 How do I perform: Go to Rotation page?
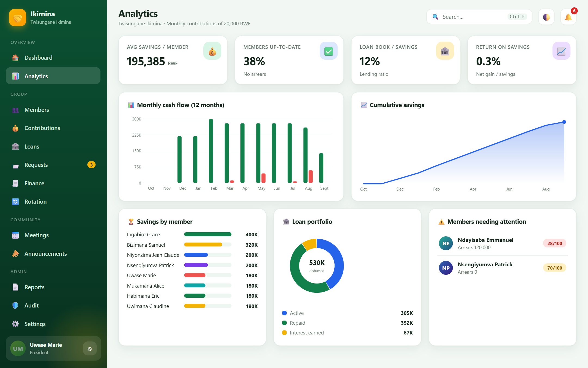(x=53, y=201)
